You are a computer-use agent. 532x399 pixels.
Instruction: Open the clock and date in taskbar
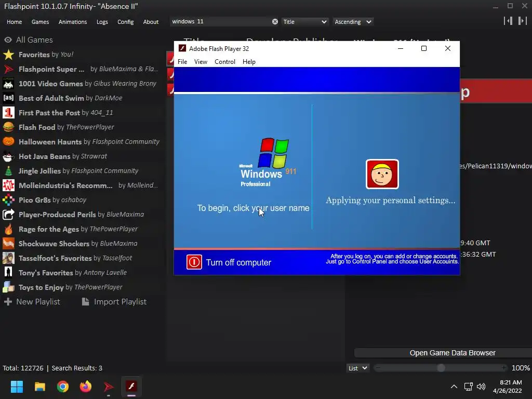point(507,387)
